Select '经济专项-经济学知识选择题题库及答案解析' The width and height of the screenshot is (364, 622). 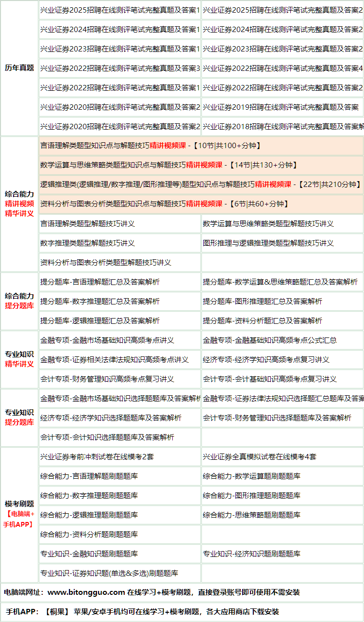point(120,418)
